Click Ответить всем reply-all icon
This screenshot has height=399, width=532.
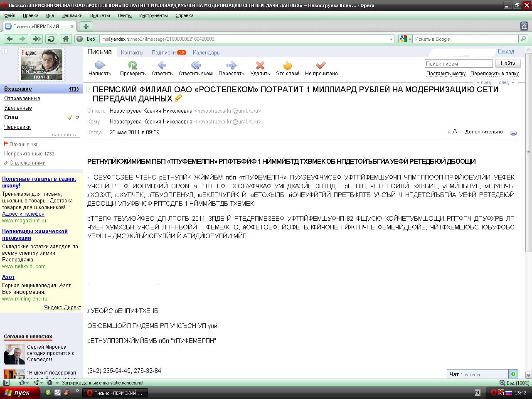[195, 66]
